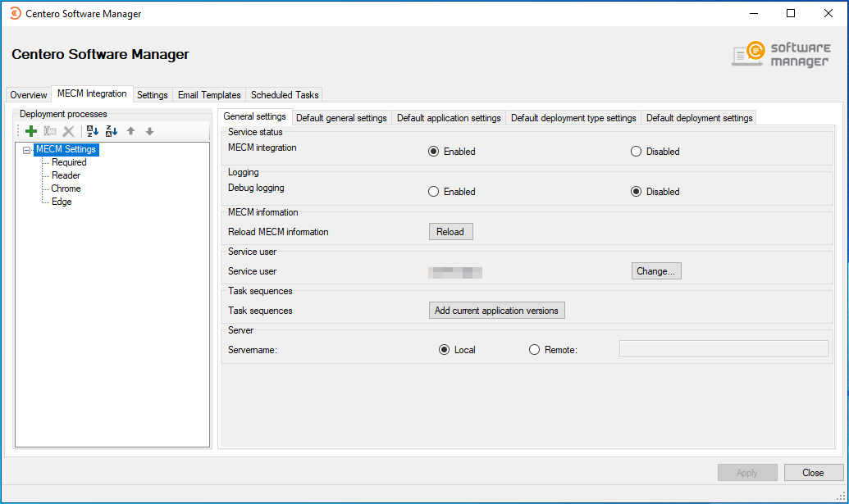Add a new deployment process with green plus
Screen dimensions: 849x504
pyautogui.click(x=31, y=131)
